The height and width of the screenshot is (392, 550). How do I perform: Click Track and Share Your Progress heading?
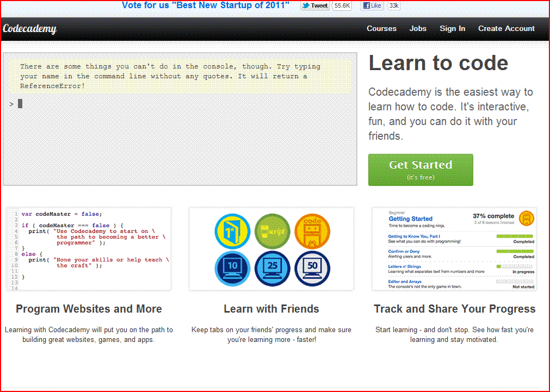click(455, 309)
